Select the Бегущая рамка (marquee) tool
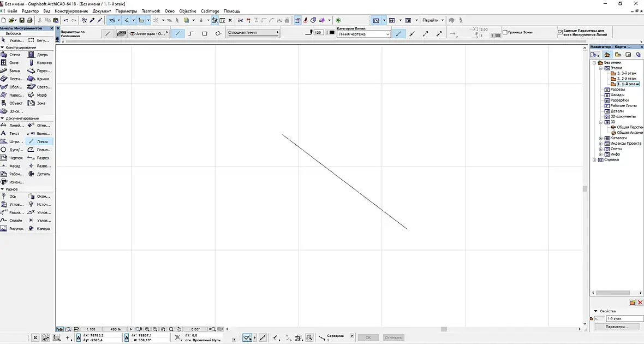This screenshot has height=344, width=644. click(x=39, y=40)
